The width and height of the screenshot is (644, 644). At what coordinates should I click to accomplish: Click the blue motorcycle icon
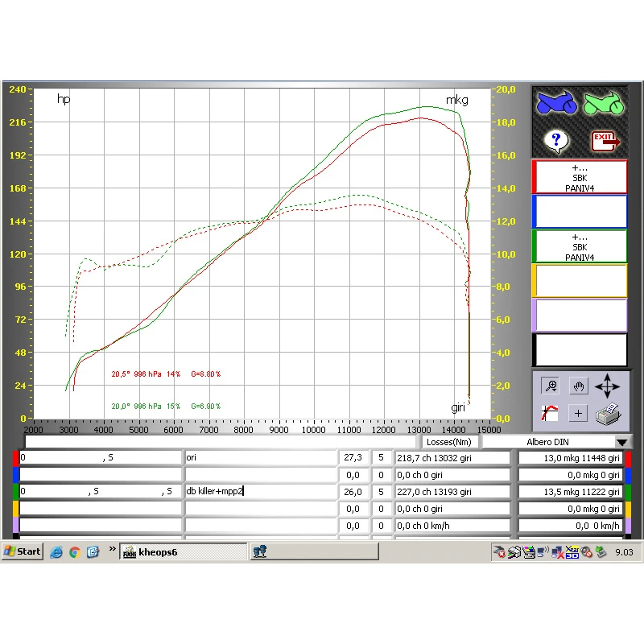click(556, 104)
